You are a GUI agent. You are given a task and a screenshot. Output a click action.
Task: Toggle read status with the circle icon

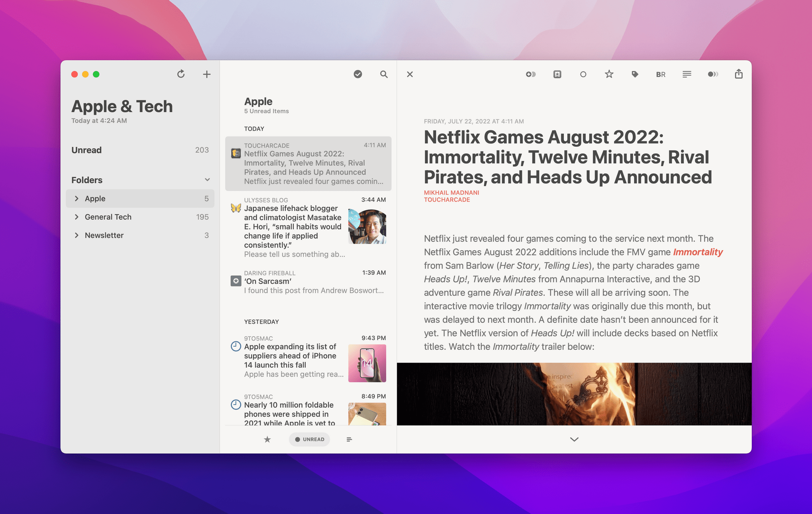coord(583,74)
